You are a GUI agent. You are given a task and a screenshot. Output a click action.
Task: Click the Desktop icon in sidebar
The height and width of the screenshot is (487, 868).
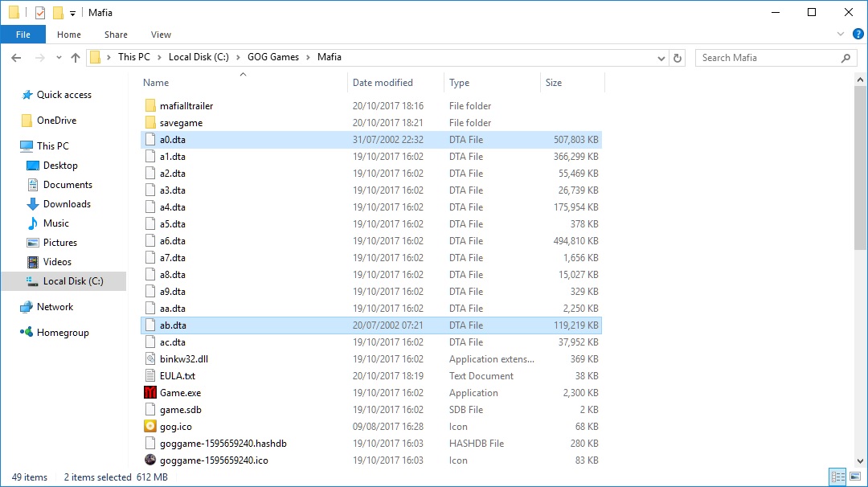pyautogui.click(x=33, y=166)
